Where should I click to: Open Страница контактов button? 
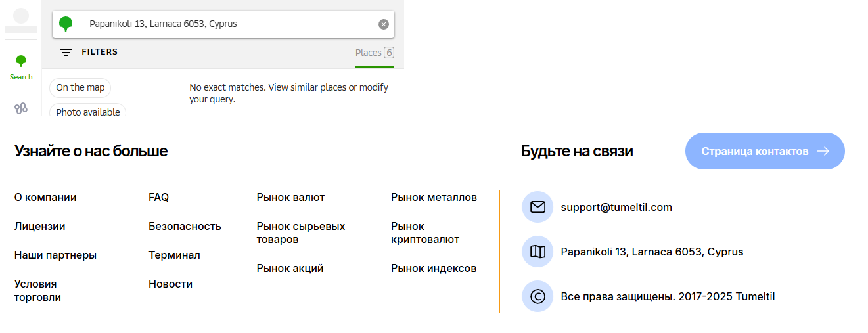[x=765, y=151]
